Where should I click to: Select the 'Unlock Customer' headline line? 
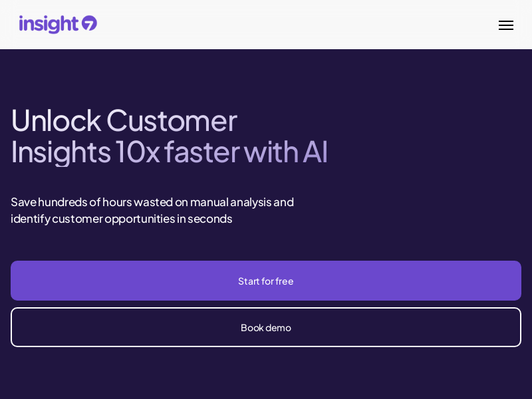pyautogui.click(x=124, y=120)
